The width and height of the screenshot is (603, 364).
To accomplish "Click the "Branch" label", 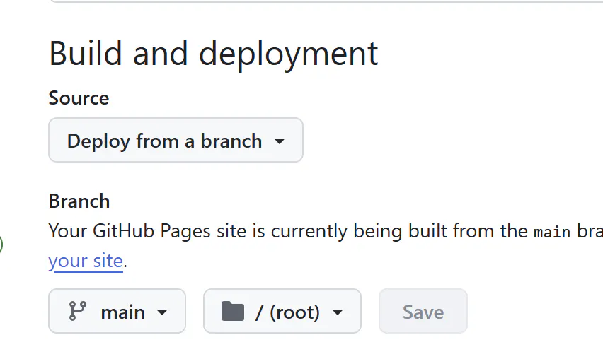I will pos(79,201).
